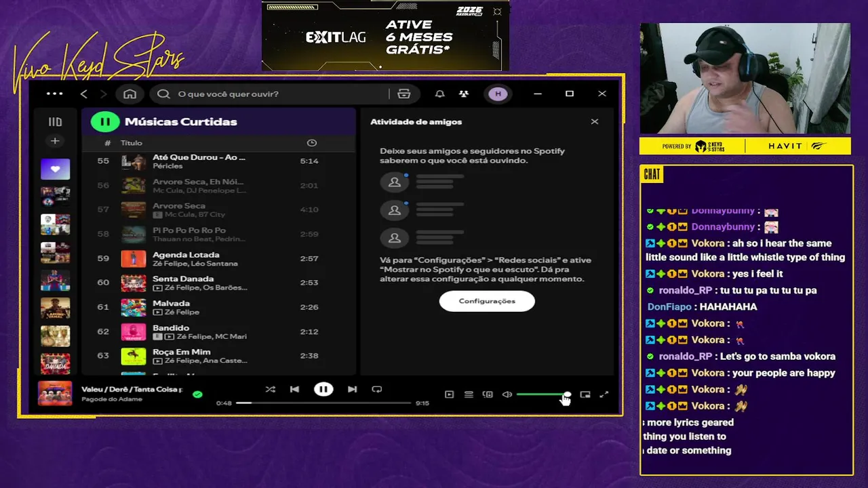Go back with the left arrow
The height and width of the screenshot is (488, 868).
84,94
